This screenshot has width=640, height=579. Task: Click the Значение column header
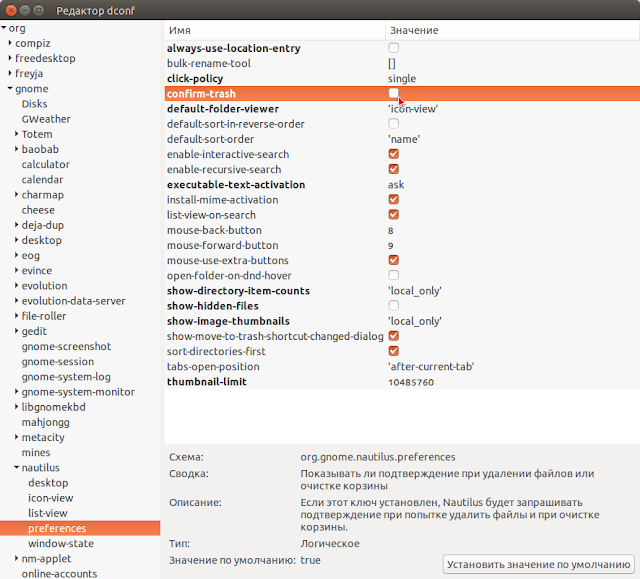(513, 30)
